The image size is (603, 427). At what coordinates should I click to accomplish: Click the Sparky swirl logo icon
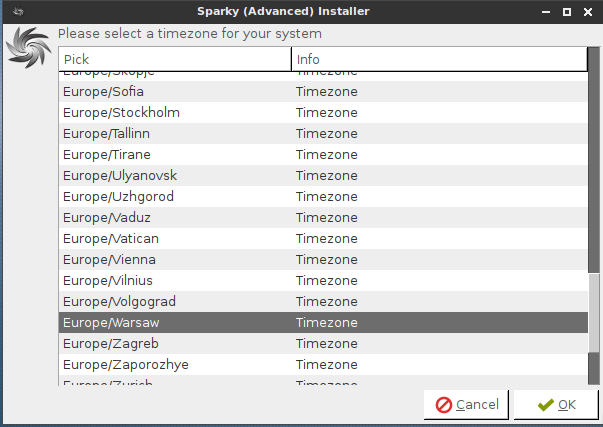(x=29, y=48)
